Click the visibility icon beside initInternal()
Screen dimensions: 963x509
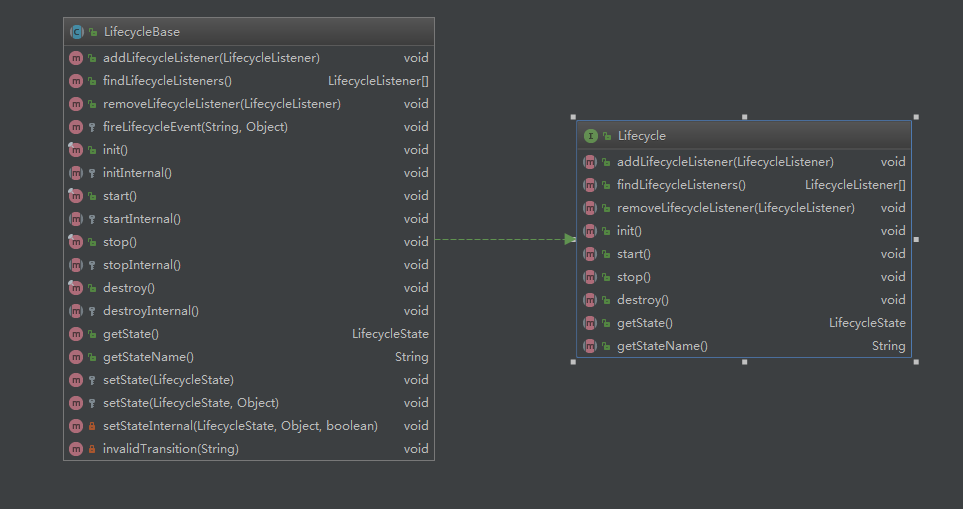(x=92, y=173)
